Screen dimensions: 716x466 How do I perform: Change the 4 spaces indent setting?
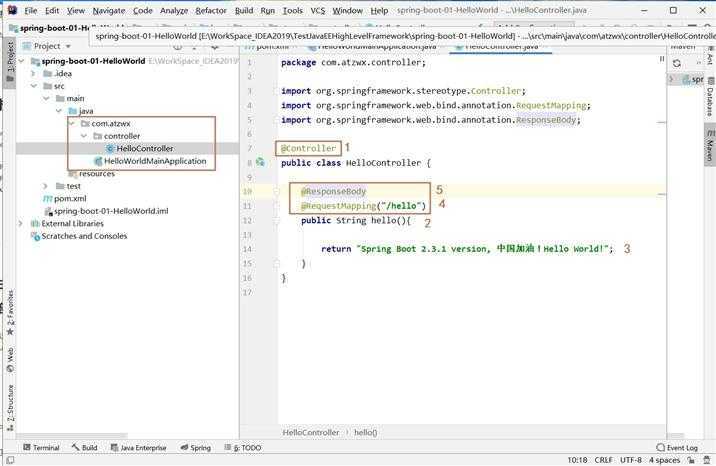coord(664,460)
